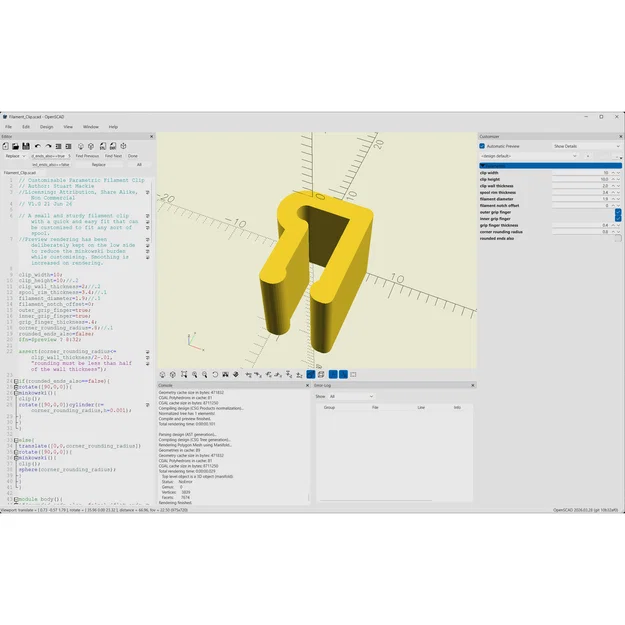Image resolution: width=625 pixels, height=625 pixels.
Task: Open the View menu
Action: (68, 127)
